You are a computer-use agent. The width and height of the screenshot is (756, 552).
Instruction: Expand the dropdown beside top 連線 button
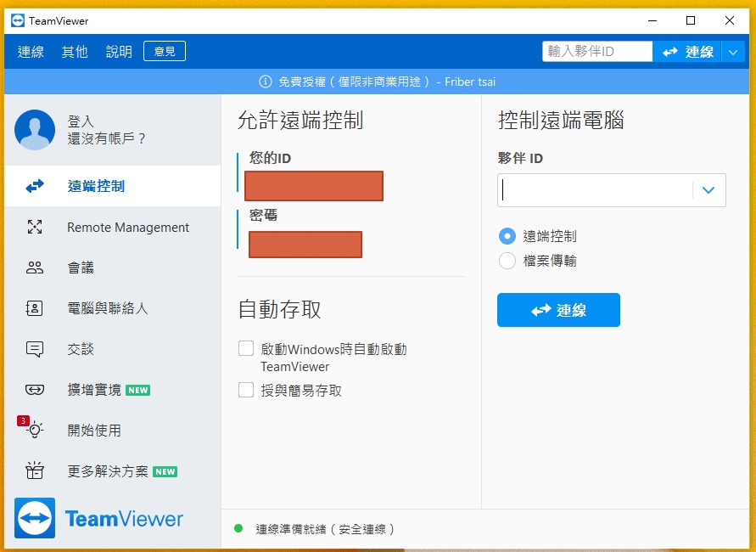733,52
